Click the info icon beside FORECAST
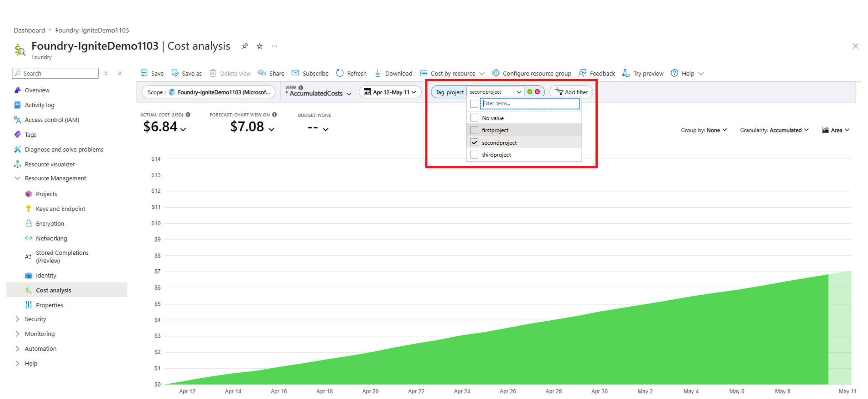The image size is (868, 399). pos(275,115)
